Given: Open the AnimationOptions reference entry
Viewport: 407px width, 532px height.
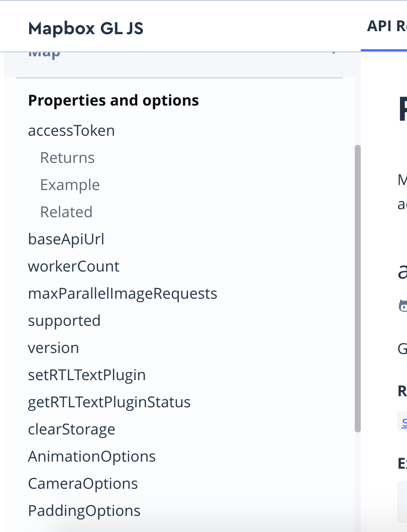Looking at the screenshot, I should (x=92, y=456).
